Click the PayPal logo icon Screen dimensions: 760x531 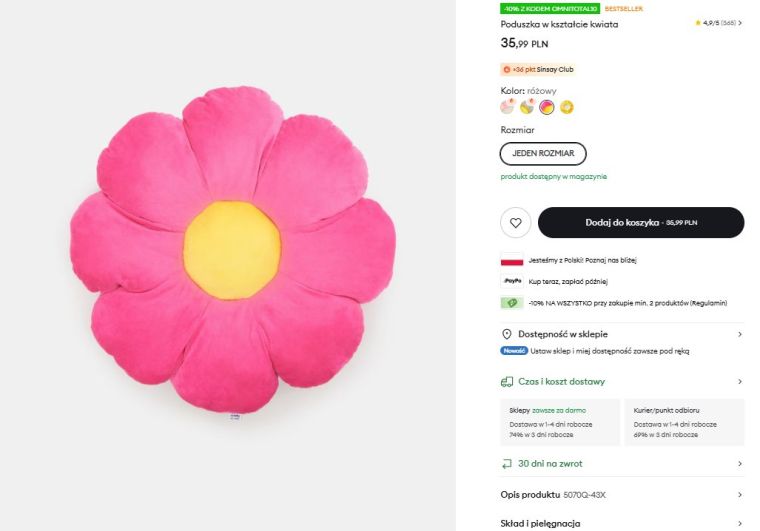coord(512,281)
